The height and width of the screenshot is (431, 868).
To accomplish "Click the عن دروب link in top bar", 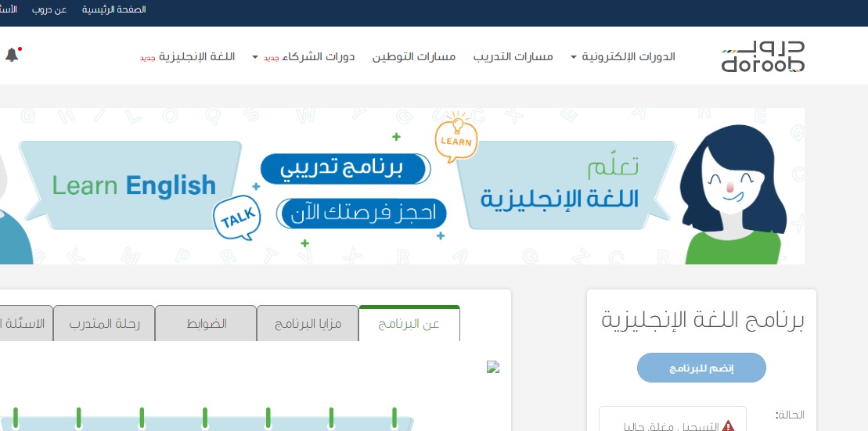I will tap(51, 10).
